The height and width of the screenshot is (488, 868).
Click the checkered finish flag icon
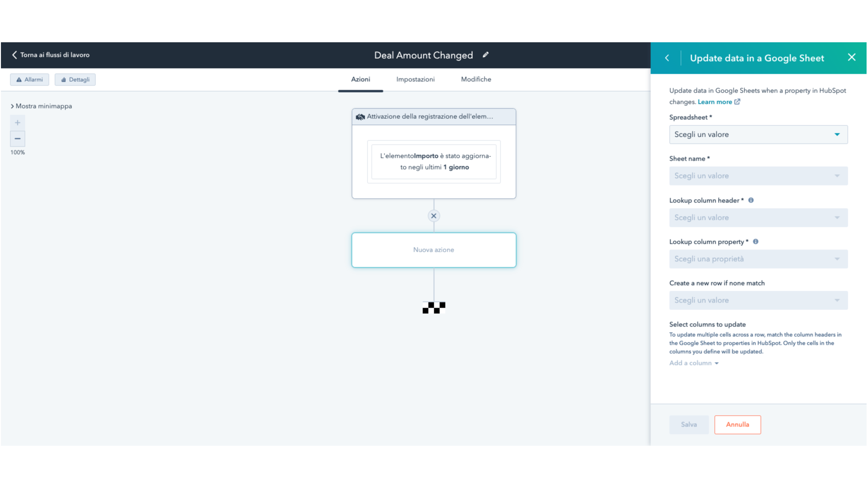tap(433, 308)
